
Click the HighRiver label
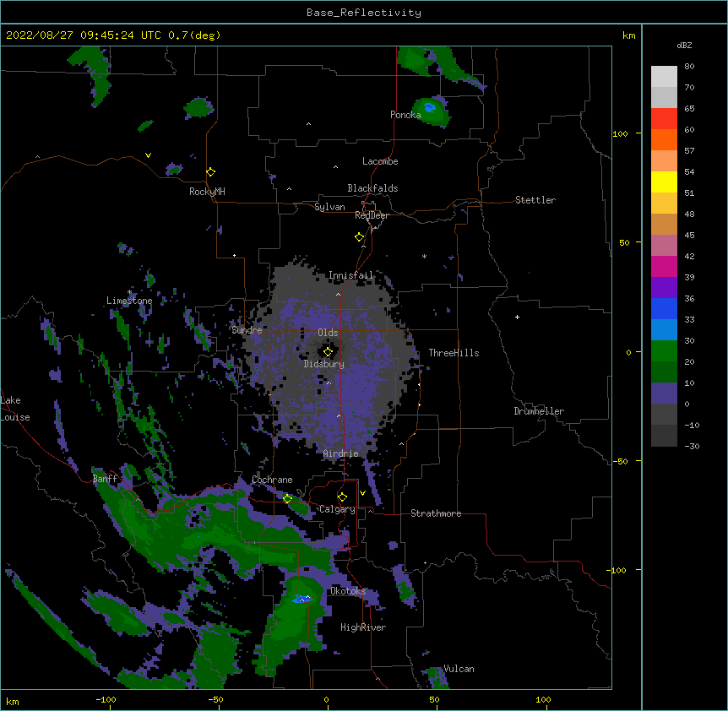(363, 627)
